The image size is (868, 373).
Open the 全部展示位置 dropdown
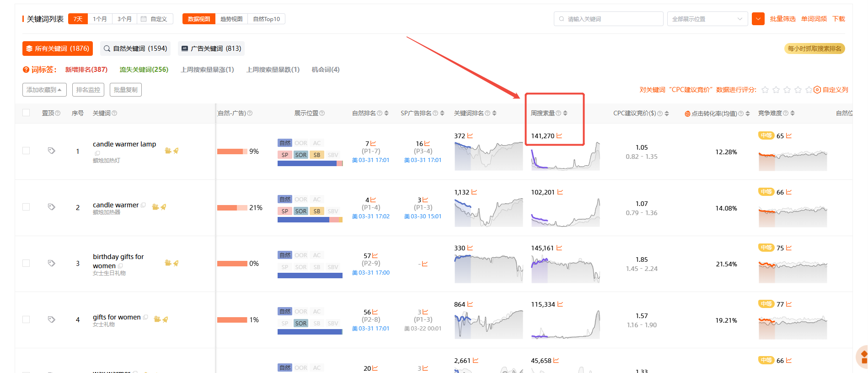(x=707, y=19)
